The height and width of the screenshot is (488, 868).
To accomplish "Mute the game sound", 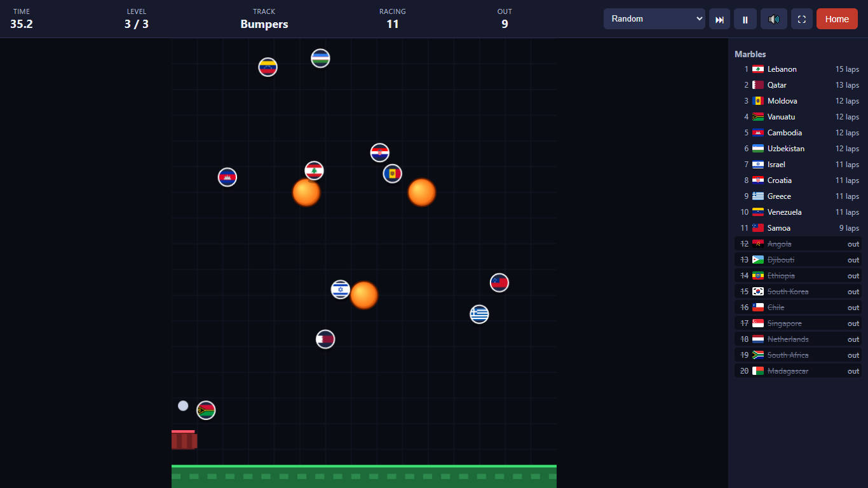I will 773,19.
